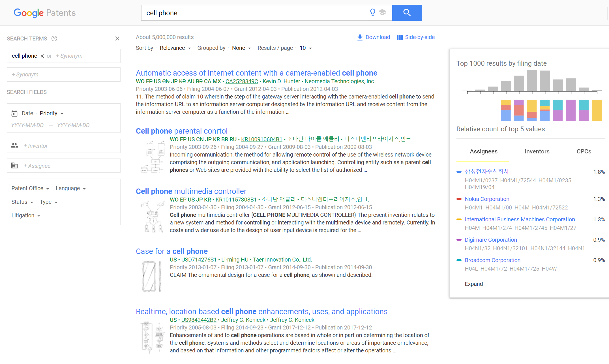Click the Download arrow icon
This screenshot has height=364, width=609.
click(x=360, y=37)
